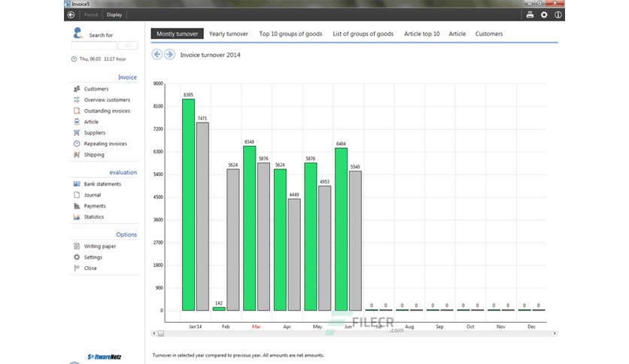Click the Invoice turnover 2014 title
Image resolution: width=629 pixels, height=364 pixels.
(x=210, y=55)
